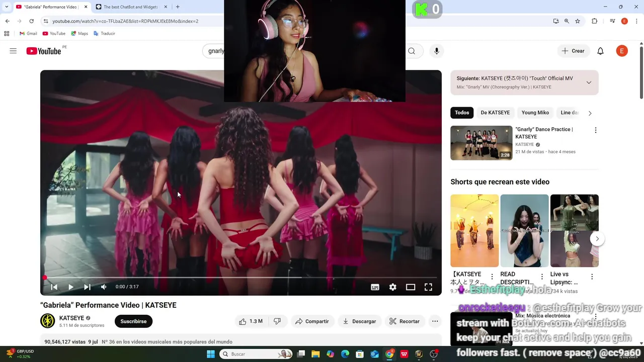Open Microsoft Edge from taskbar
The width and height of the screenshot is (644, 362).
pyautogui.click(x=345, y=354)
